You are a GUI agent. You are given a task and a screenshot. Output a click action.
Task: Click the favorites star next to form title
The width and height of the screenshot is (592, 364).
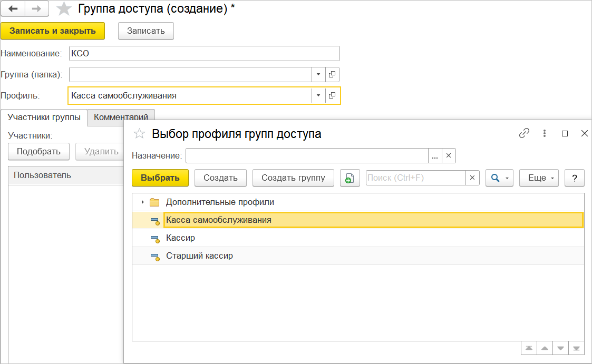coord(64,9)
